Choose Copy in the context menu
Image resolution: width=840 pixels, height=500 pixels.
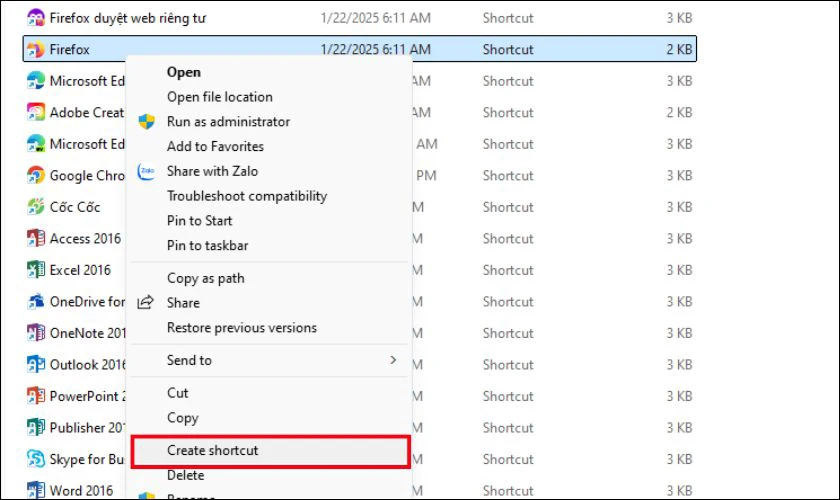183,418
